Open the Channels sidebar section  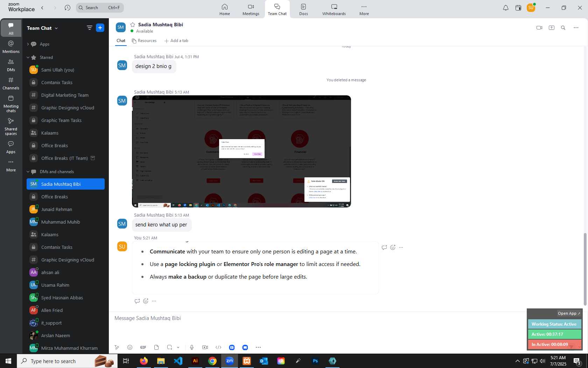11,83
